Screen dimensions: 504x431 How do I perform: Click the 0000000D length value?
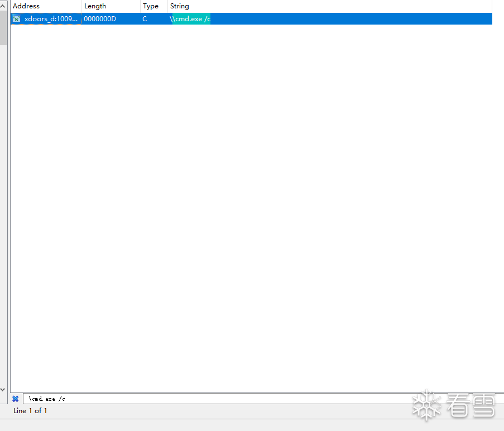pyautogui.click(x=100, y=19)
